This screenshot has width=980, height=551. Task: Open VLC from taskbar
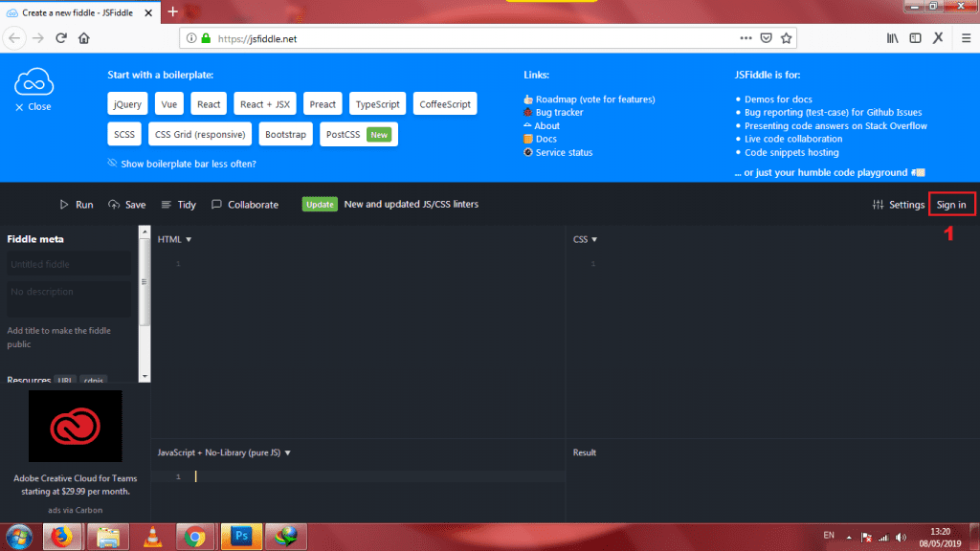click(x=152, y=538)
